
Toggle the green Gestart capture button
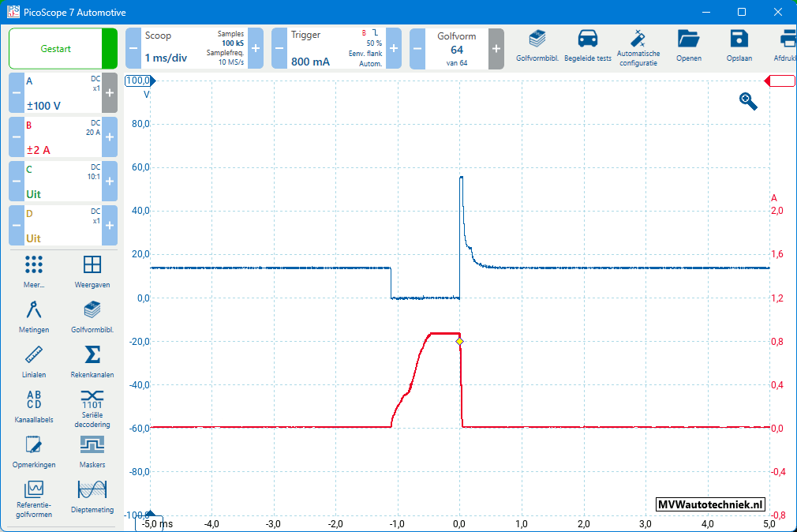pos(55,49)
